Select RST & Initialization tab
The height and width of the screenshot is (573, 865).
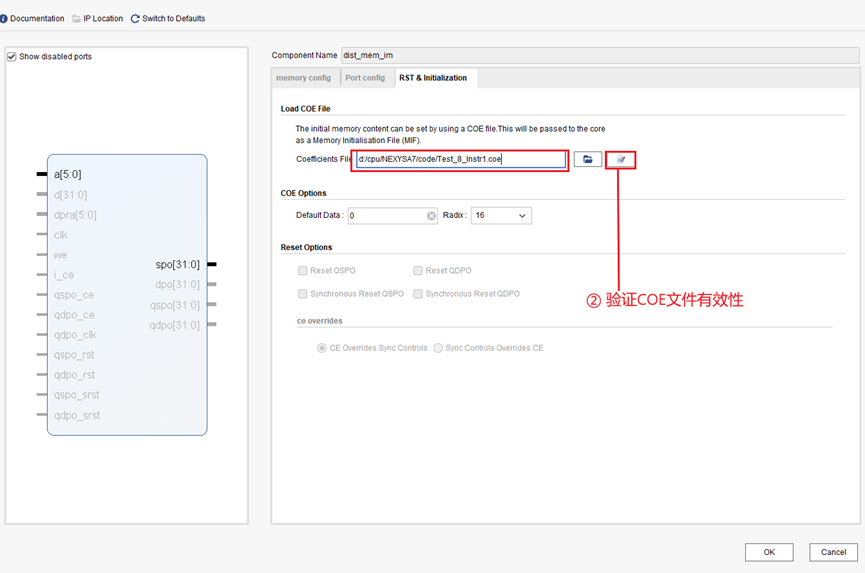click(433, 78)
